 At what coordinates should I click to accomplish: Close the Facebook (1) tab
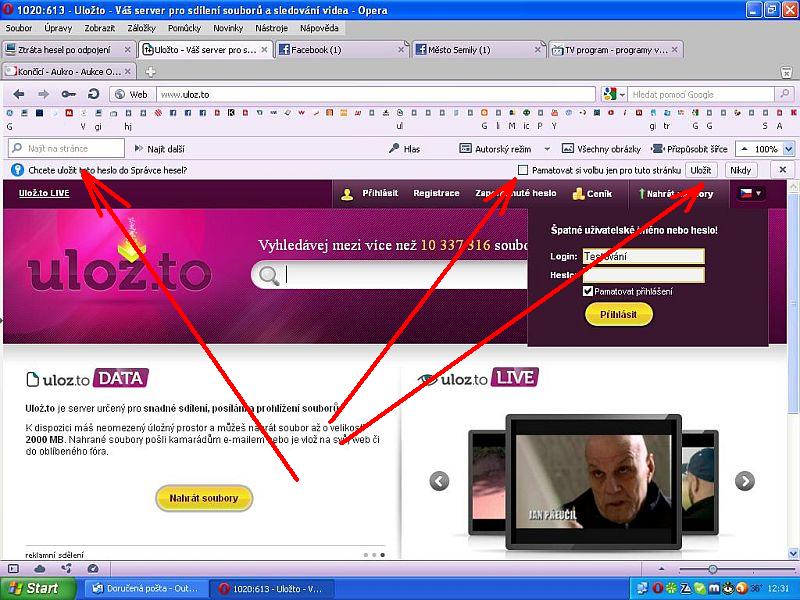pyautogui.click(x=401, y=49)
